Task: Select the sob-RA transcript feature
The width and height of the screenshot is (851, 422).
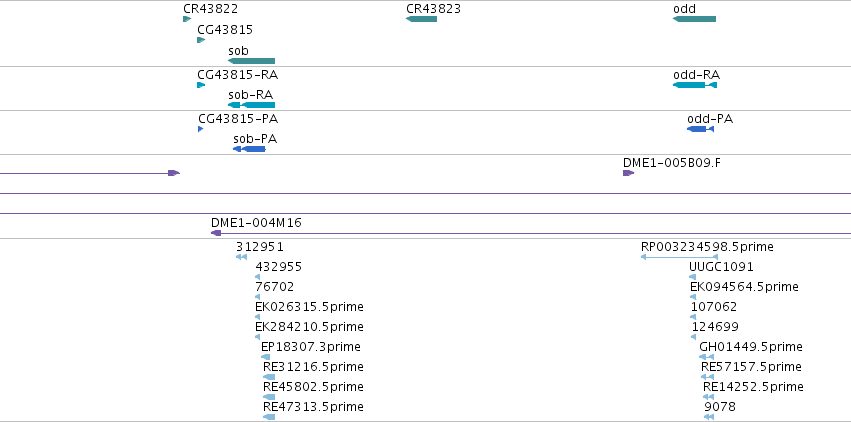Action: pos(251,105)
